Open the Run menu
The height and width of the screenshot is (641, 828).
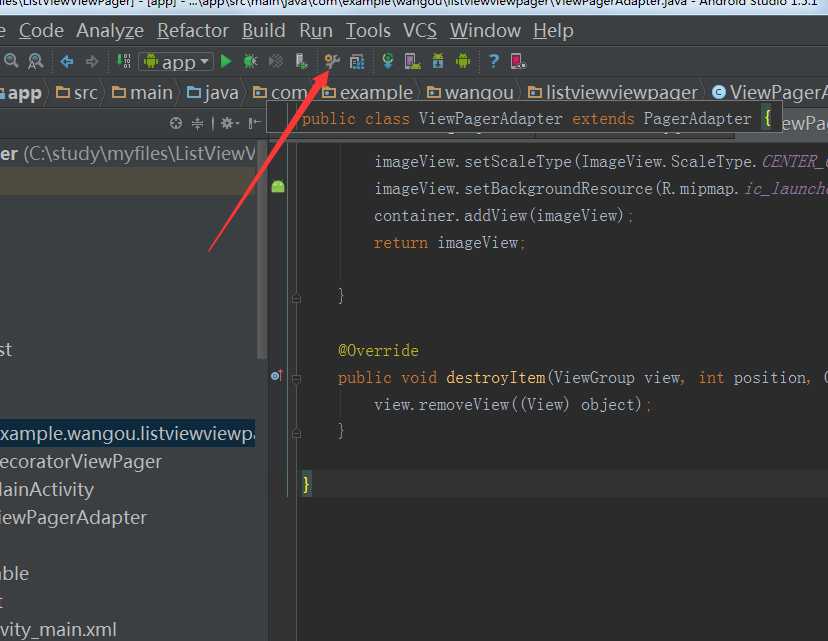coord(316,31)
